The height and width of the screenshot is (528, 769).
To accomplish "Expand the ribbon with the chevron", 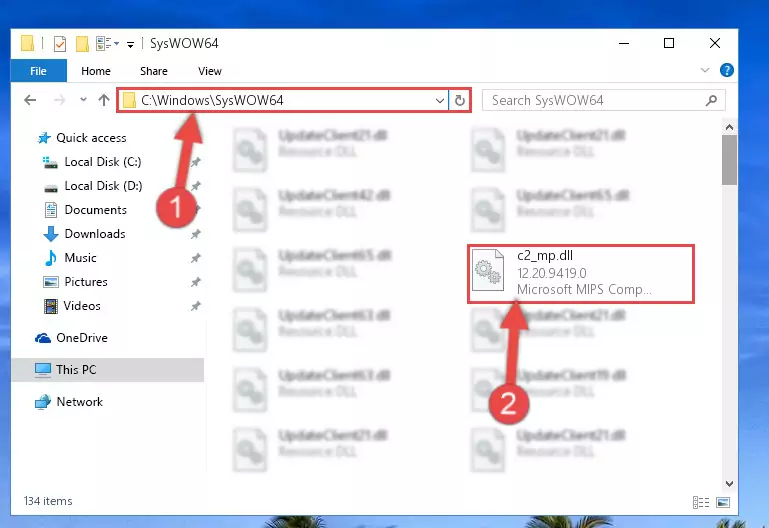I will click(x=705, y=70).
